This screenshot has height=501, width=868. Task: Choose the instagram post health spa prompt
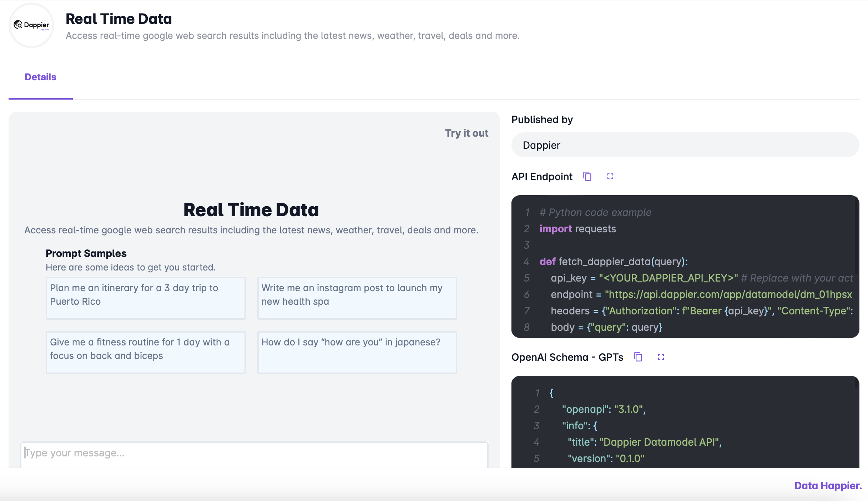tap(357, 298)
